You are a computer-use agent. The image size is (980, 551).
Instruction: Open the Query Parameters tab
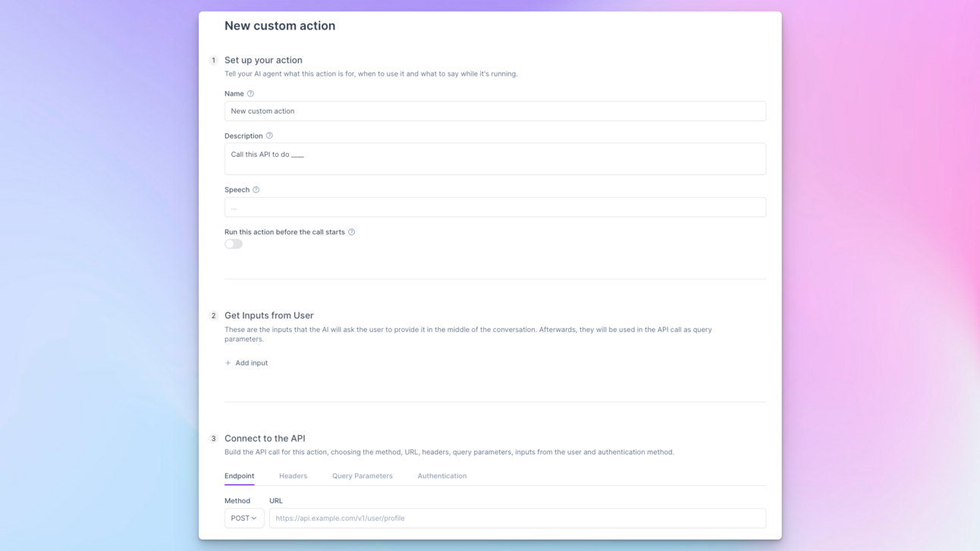pos(361,476)
